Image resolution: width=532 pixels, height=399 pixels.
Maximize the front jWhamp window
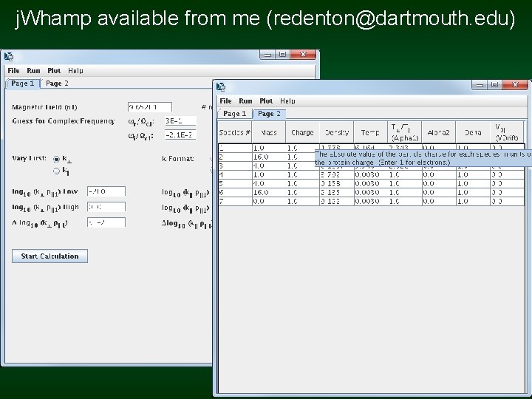click(494, 84)
